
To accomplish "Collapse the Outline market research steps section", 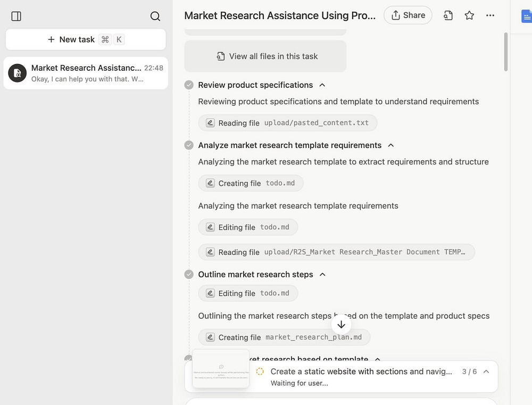I will click(322, 275).
